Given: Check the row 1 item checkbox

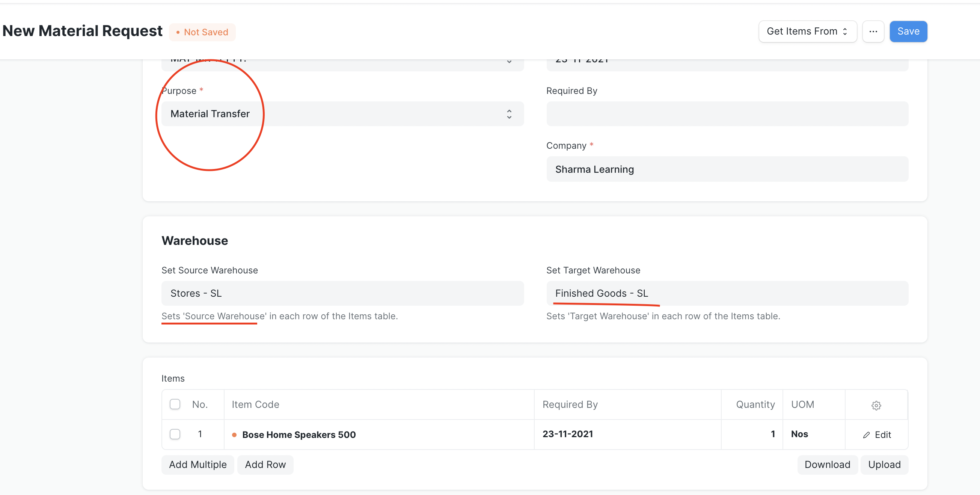Looking at the screenshot, I should [175, 434].
